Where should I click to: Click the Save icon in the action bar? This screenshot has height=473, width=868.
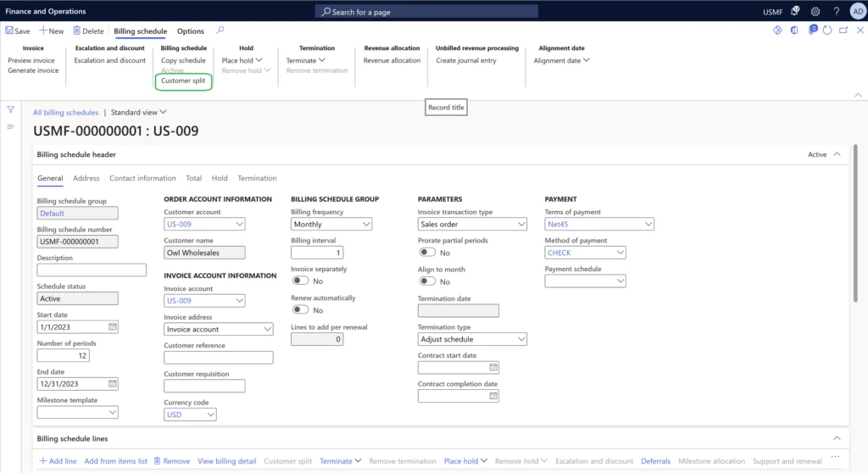pyautogui.click(x=9, y=31)
